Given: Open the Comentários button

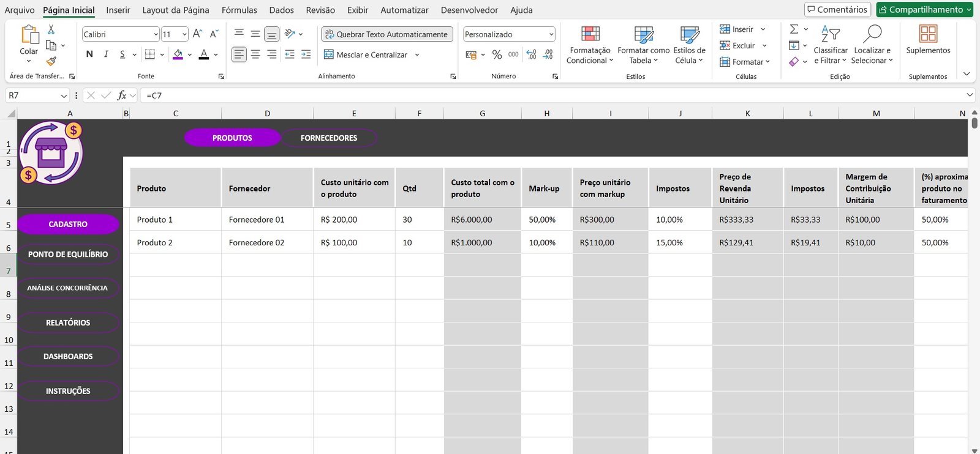Looking at the screenshot, I should click(x=837, y=9).
